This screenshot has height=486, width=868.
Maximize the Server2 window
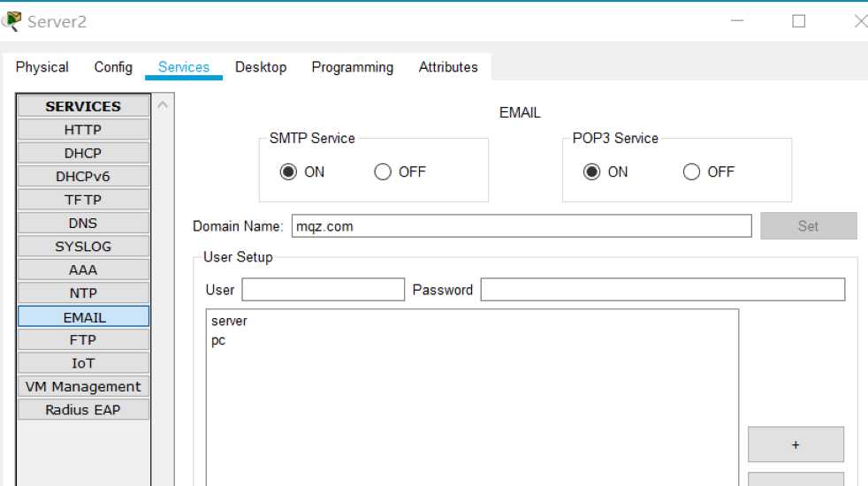click(x=798, y=21)
